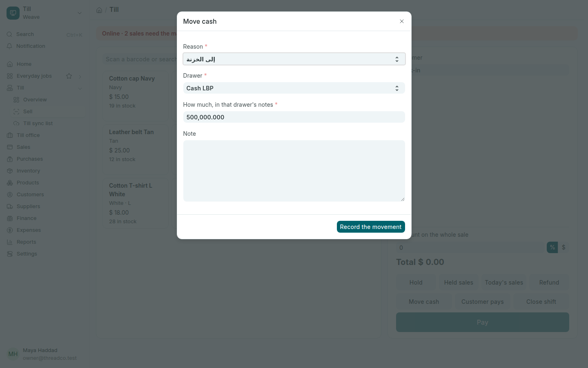Click the Finance sidebar icon
The width and height of the screenshot is (588, 368).
coord(10,218)
